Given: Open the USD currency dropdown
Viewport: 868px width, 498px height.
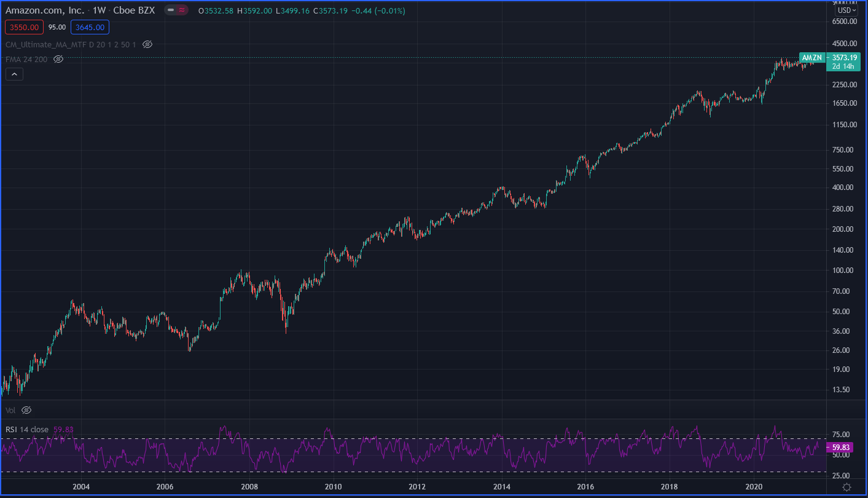Looking at the screenshot, I should [x=846, y=10].
